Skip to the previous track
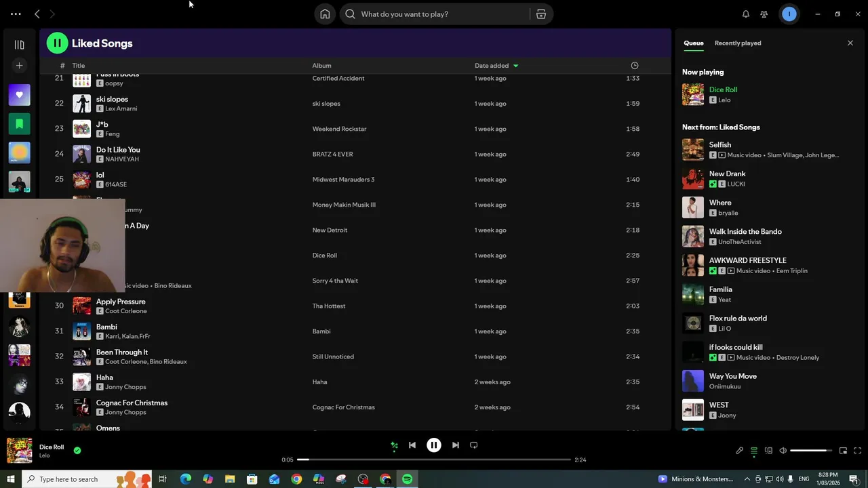This screenshot has width=868, height=488. tap(412, 445)
